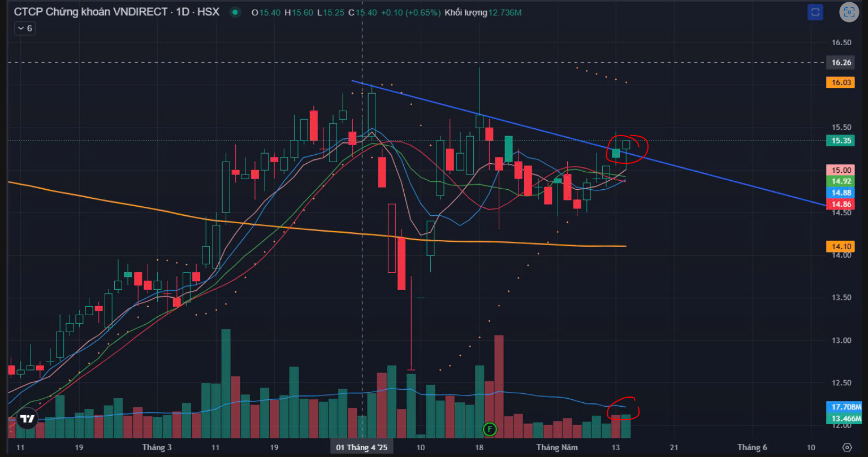This screenshot has width=868, height=457.
Task: Click the high value H15.60
Action: click(299, 12)
